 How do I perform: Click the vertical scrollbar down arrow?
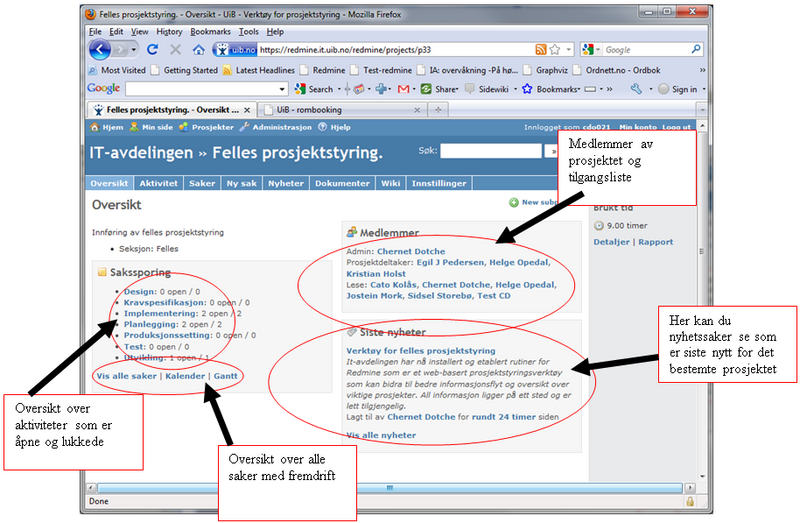click(x=702, y=476)
